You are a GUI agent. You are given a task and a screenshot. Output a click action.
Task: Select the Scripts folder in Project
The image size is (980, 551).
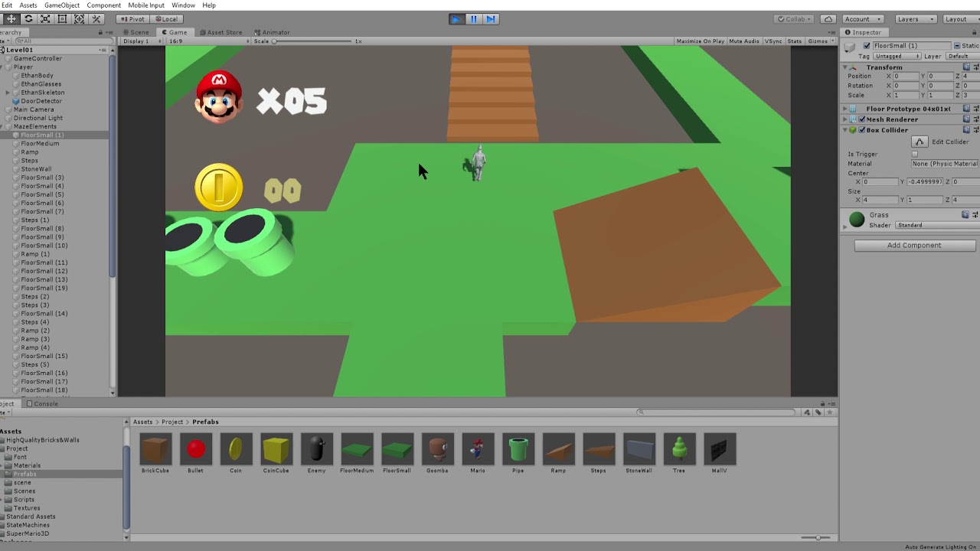[24, 500]
